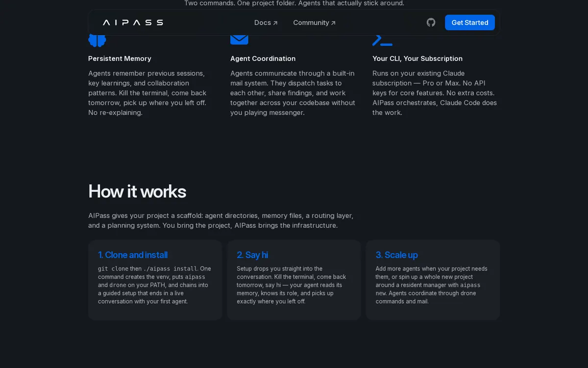Click the 1. Clone and install card title
The height and width of the screenshot is (368, 588).
[x=133, y=255]
